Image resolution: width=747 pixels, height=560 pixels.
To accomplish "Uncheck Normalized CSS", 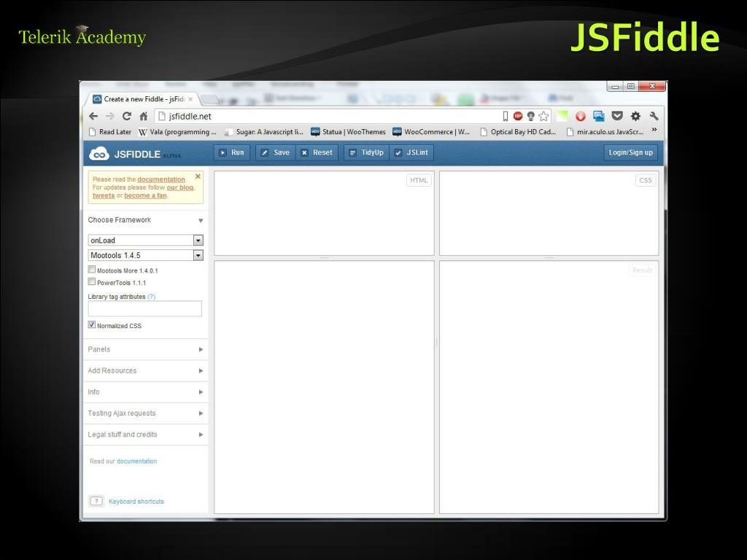I will pyautogui.click(x=91, y=324).
